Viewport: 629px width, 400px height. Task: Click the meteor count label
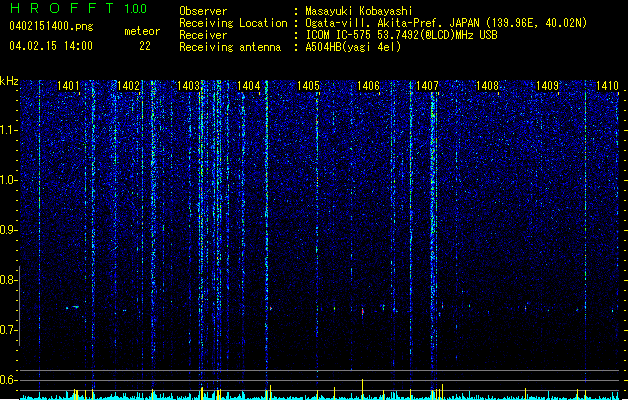click(142, 31)
